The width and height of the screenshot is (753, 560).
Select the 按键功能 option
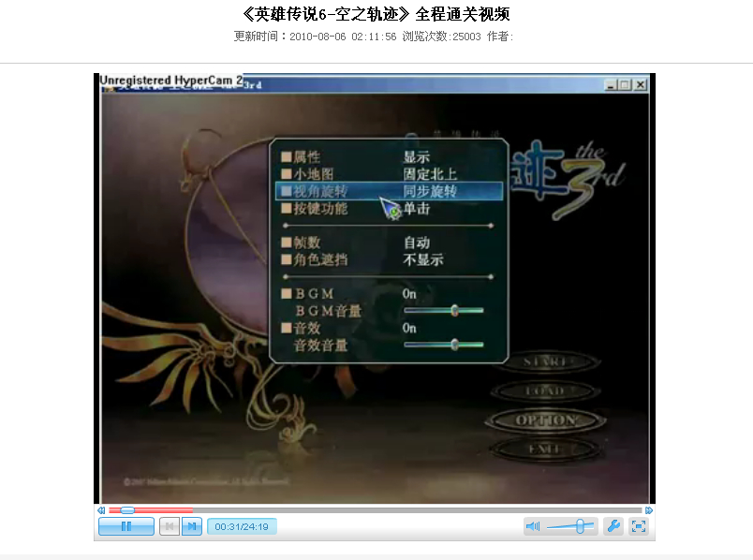click(389, 209)
